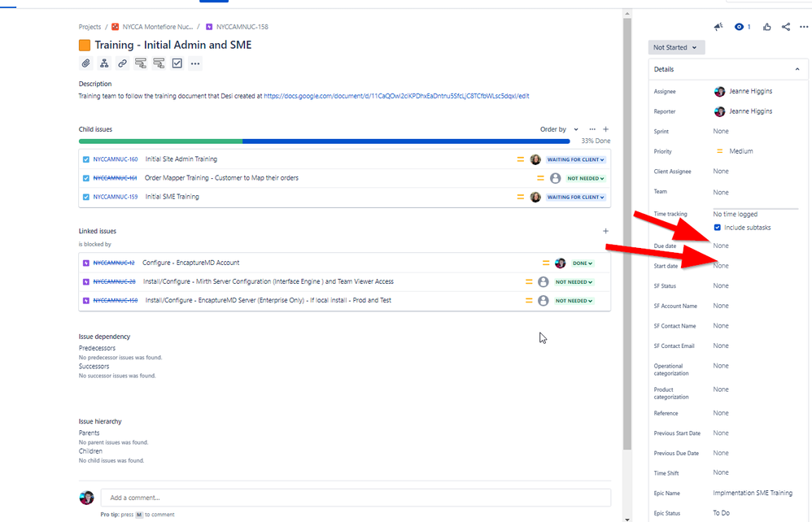Click the page vertical scrollbar

coord(627,235)
